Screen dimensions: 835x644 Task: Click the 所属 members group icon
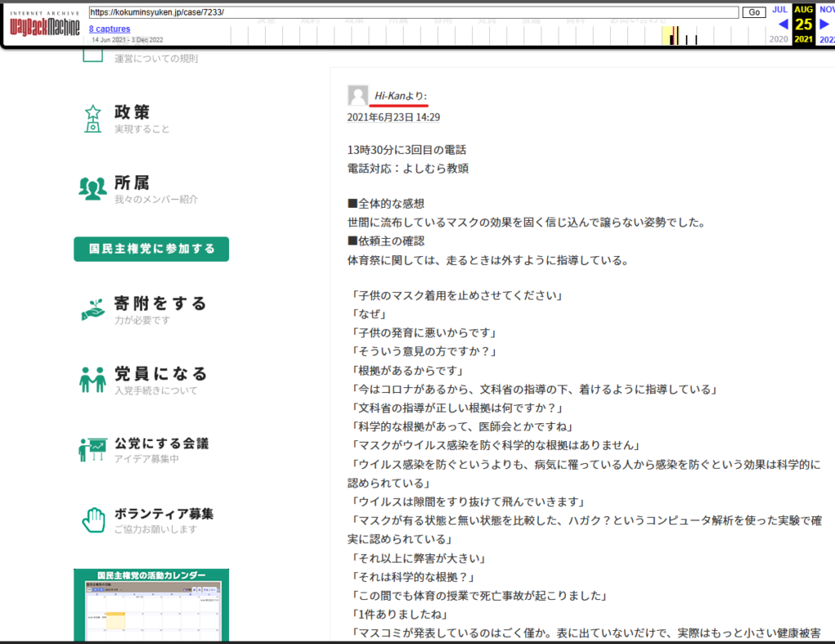pyautogui.click(x=93, y=189)
